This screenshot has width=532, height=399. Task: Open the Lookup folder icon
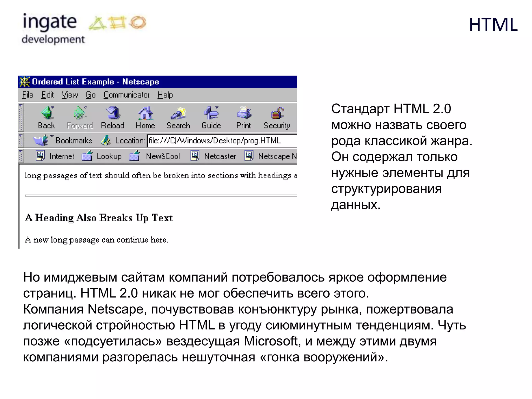point(87,156)
